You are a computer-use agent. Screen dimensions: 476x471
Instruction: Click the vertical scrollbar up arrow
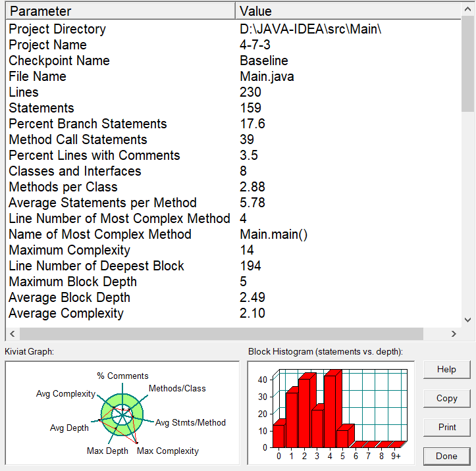(x=468, y=9)
